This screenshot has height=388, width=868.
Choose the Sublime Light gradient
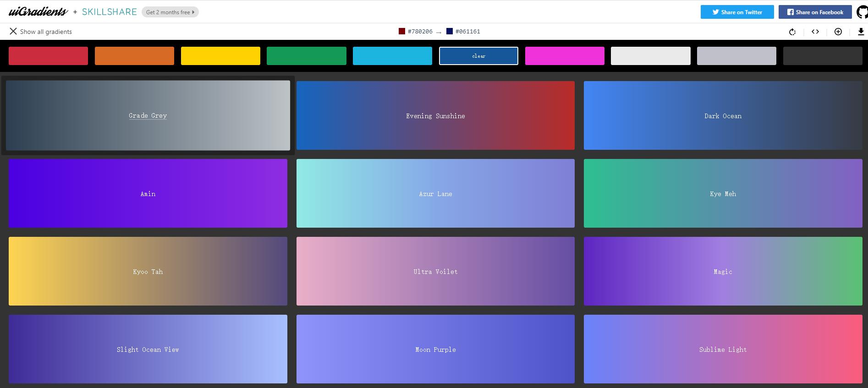pyautogui.click(x=723, y=349)
